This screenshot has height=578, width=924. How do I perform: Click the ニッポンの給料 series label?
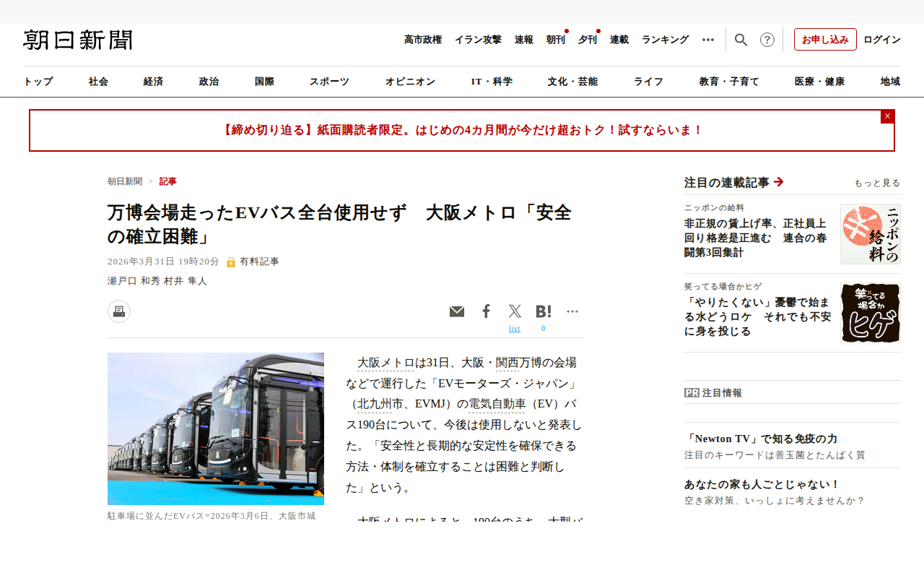tap(714, 207)
